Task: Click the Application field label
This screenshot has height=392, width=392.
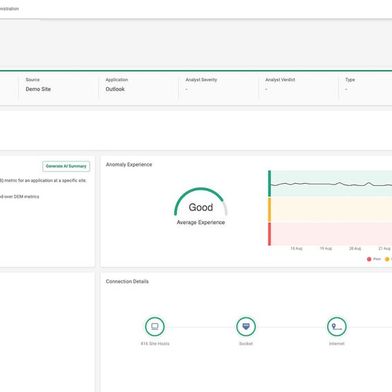Action: click(x=117, y=80)
